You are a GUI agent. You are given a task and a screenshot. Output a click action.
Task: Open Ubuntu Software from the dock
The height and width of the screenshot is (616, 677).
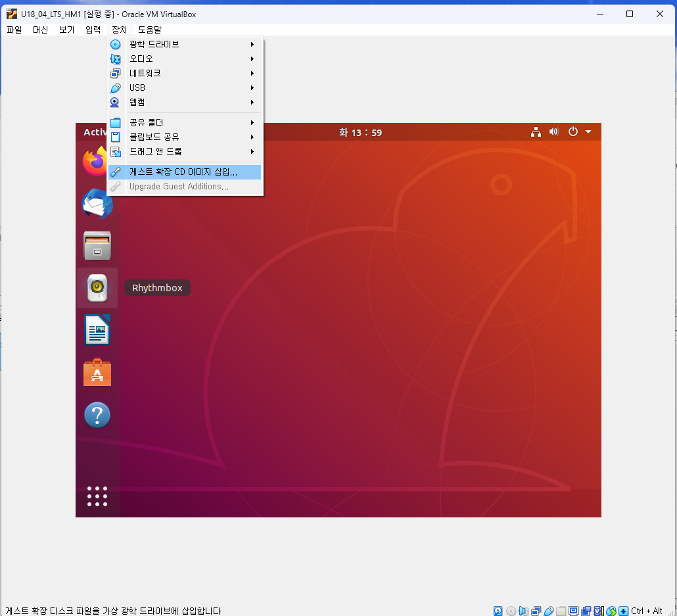tap(97, 372)
